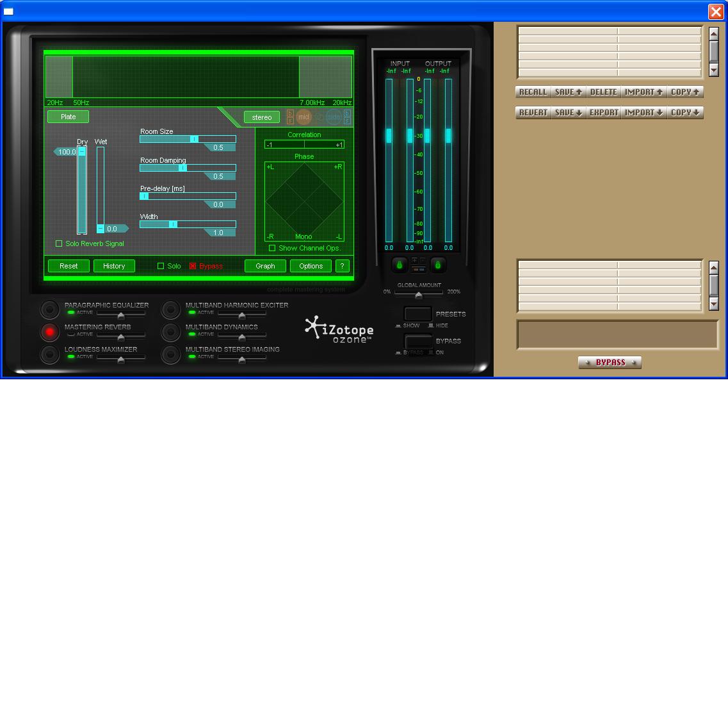Click the down arrow of lower list scrollbar

[x=714, y=304]
